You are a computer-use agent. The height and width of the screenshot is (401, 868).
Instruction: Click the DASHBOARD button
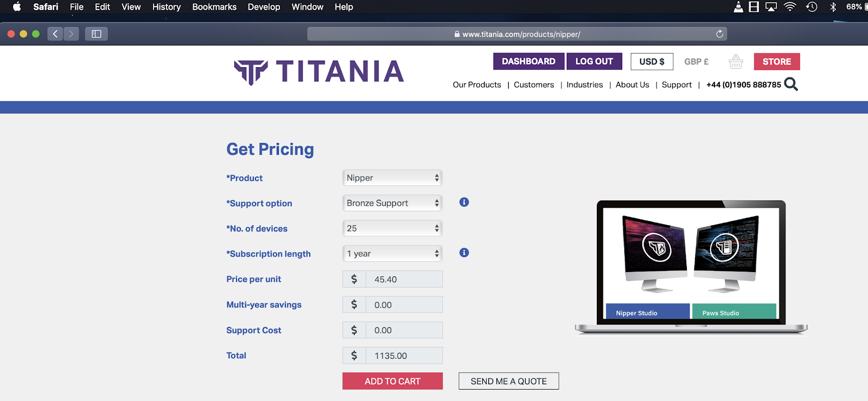click(x=528, y=61)
